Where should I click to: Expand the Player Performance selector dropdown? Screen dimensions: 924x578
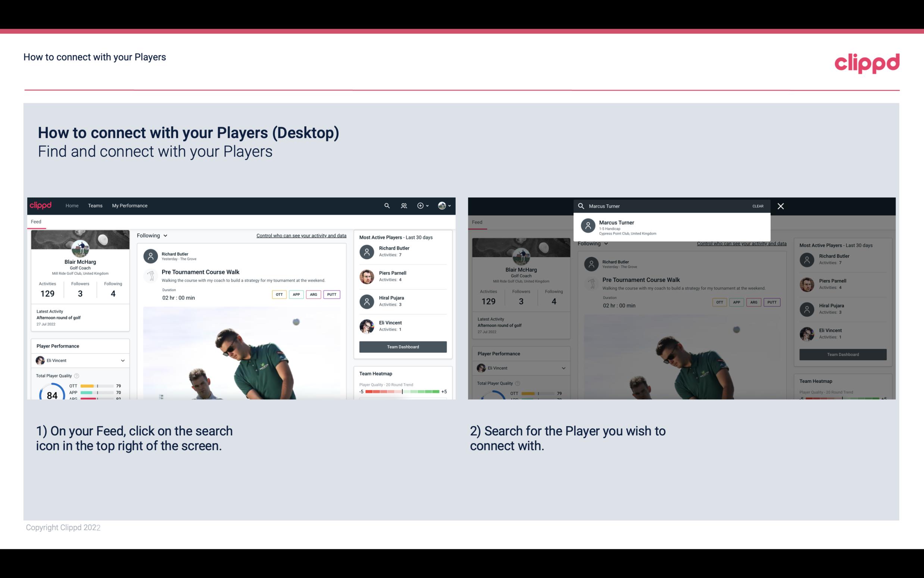[122, 360]
